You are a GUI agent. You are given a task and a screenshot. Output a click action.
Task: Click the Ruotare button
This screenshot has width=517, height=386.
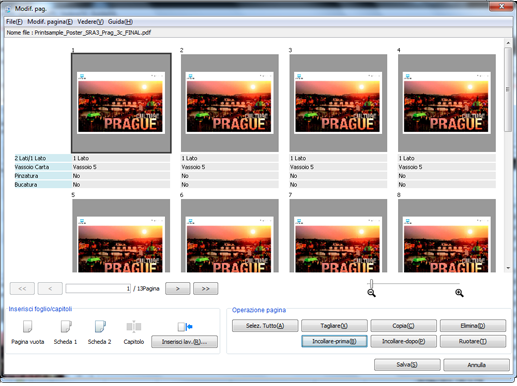click(473, 341)
